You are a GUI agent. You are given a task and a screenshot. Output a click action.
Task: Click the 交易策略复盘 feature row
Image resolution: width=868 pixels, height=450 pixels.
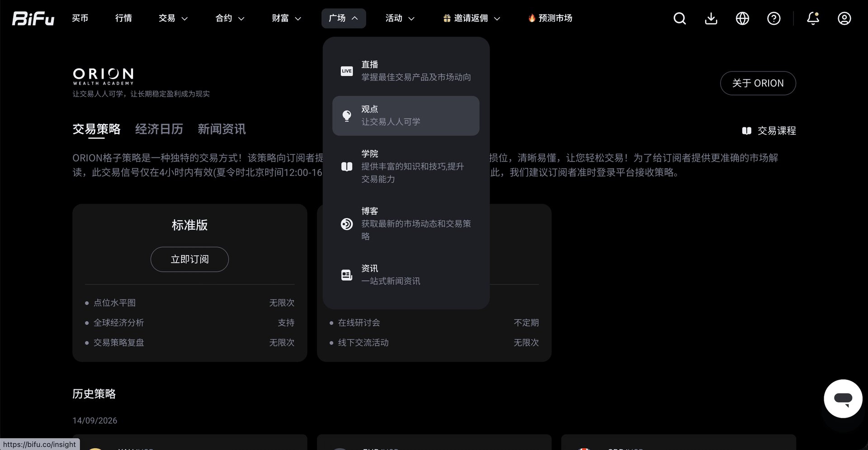(190, 343)
